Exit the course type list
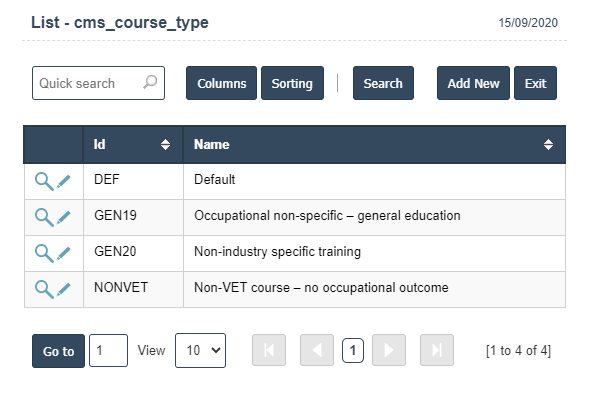 [535, 83]
